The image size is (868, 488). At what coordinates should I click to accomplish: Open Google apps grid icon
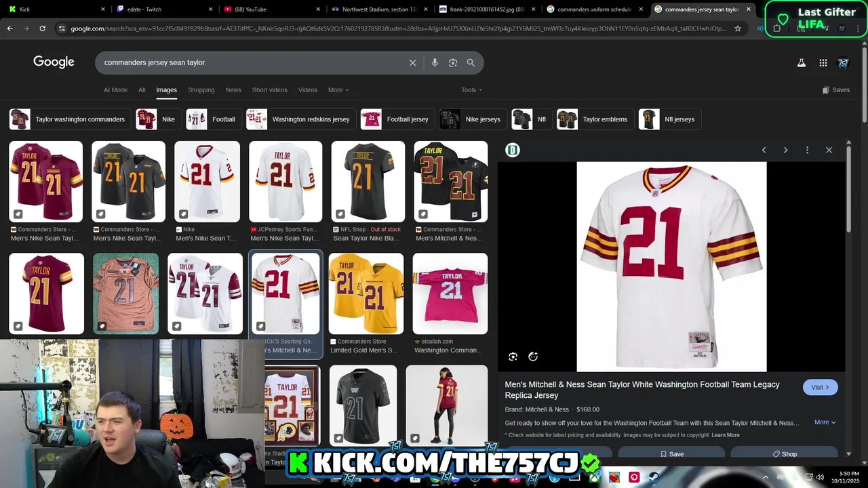[823, 63]
